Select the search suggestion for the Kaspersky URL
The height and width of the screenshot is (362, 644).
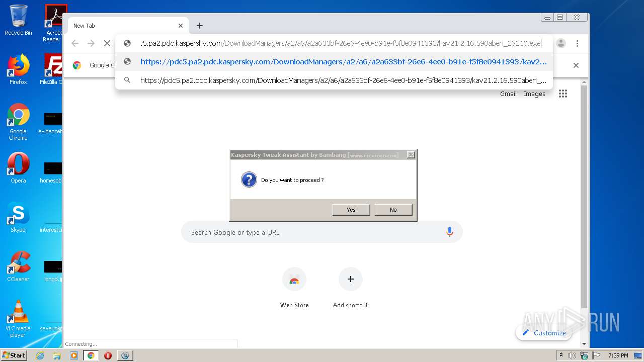[x=334, y=80]
